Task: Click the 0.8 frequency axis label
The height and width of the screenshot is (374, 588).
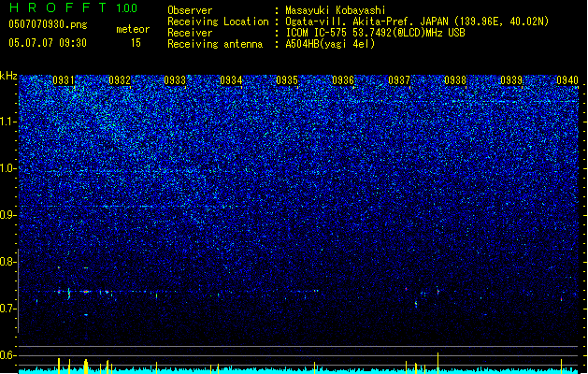Action: [8, 262]
